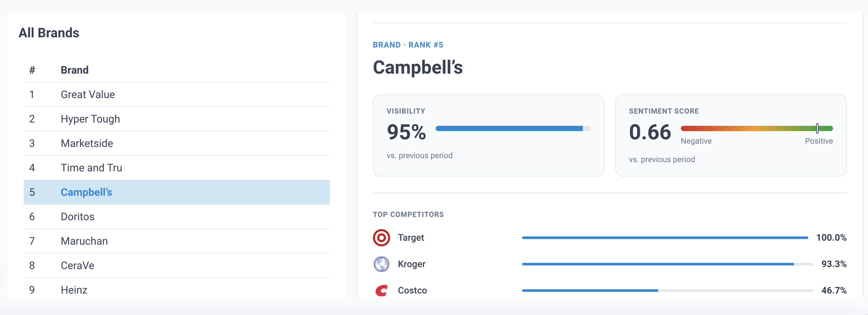The image size is (868, 315).
Task: Open Doritos brand details
Action: (177, 217)
